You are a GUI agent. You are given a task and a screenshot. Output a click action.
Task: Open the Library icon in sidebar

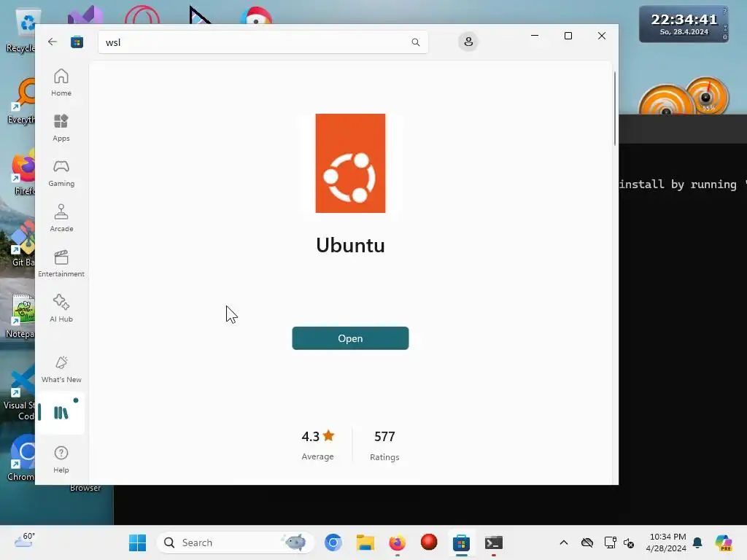coord(61,413)
